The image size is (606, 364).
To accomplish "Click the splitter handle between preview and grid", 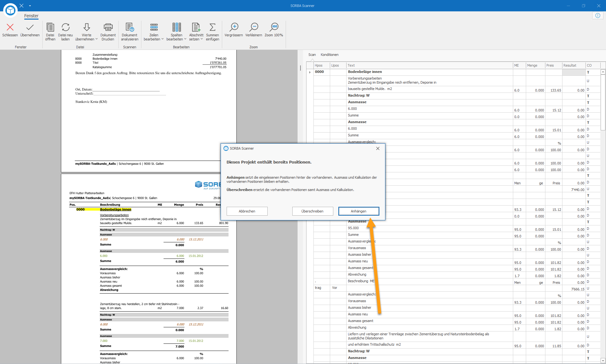I will pos(300,68).
